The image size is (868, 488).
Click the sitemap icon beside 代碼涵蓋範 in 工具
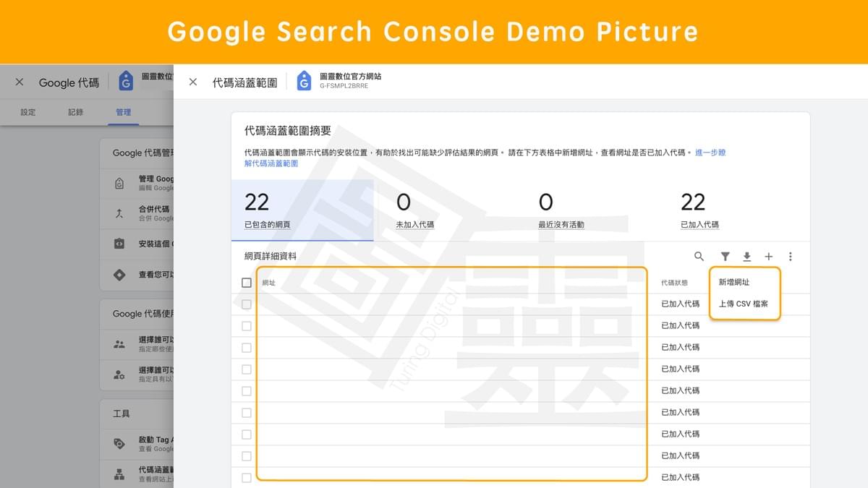[x=119, y=474]
